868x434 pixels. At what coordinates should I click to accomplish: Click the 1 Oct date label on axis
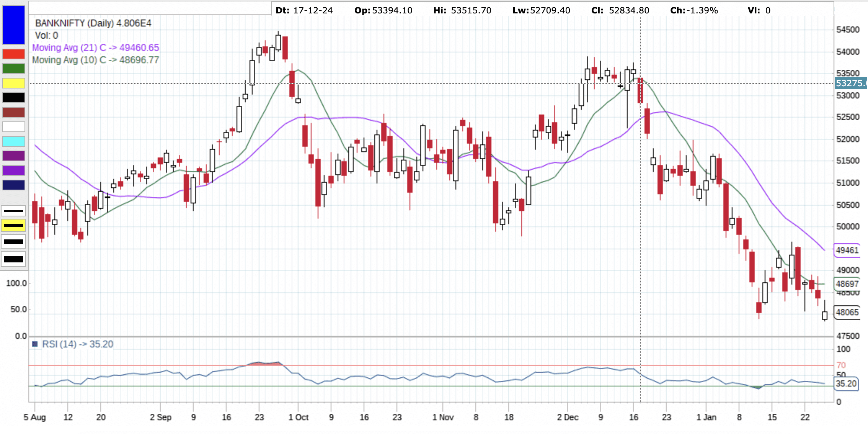[x=299, y=417]
